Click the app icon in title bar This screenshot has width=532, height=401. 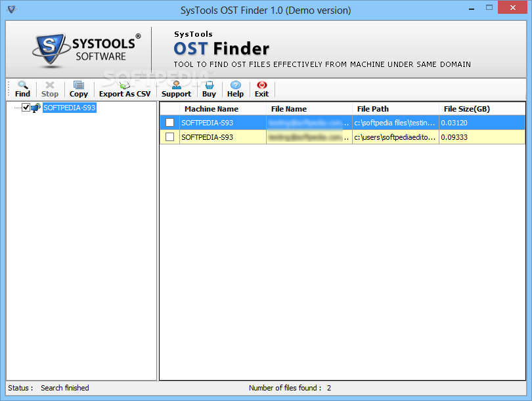[x=12, y=9]
